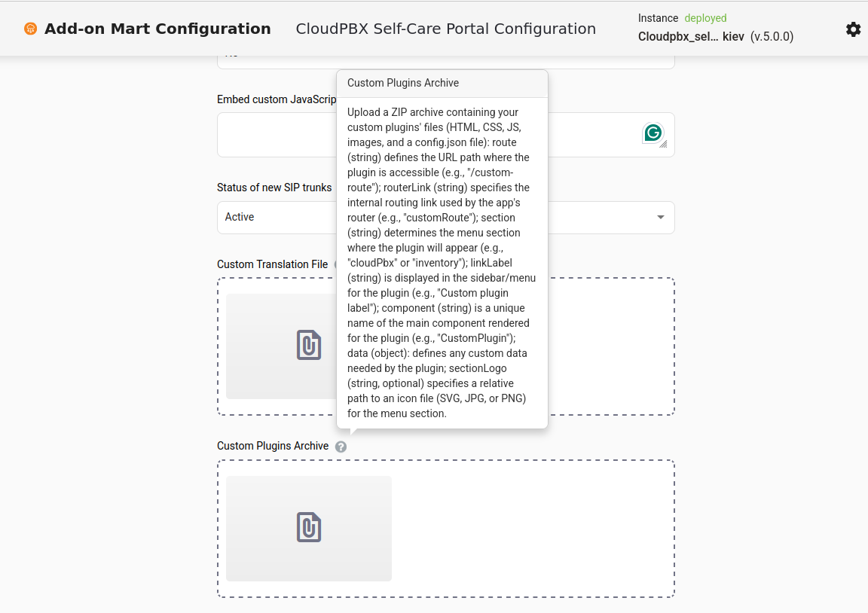
Task: Click the "Add-on Mart Configuration" title
Action: 157,29
